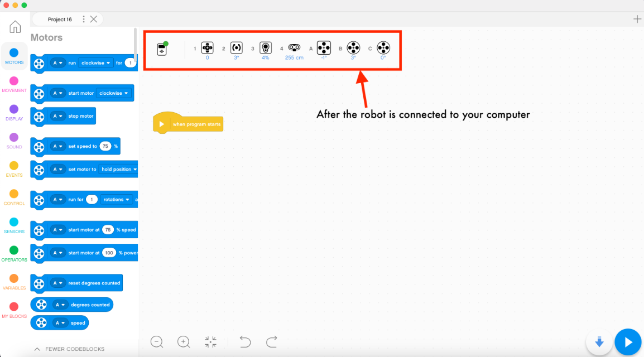Add a new project tab
The height and width of the screenshot is (357, 644).
[x=637, y=20]
